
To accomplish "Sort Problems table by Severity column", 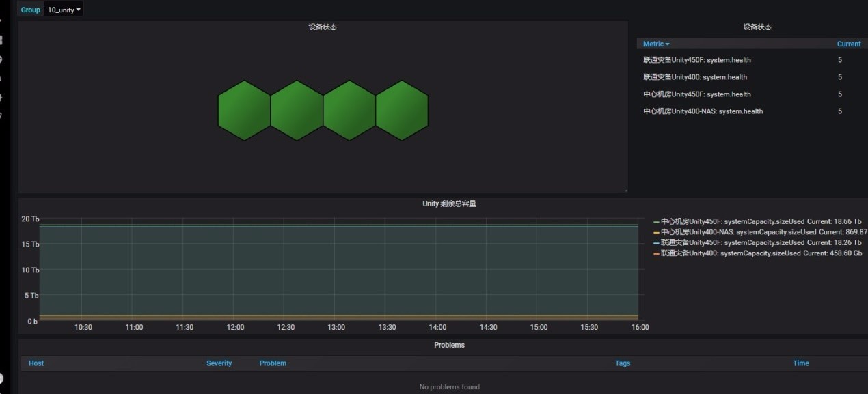I will coord(219,363).
